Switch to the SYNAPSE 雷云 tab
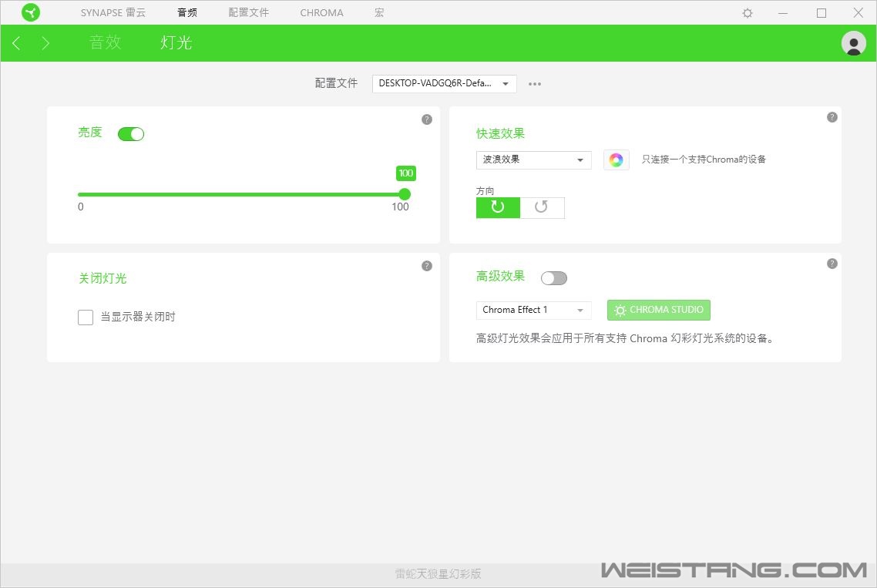The image size is (877, 588). pyautogui.click(x=113, y=12)
